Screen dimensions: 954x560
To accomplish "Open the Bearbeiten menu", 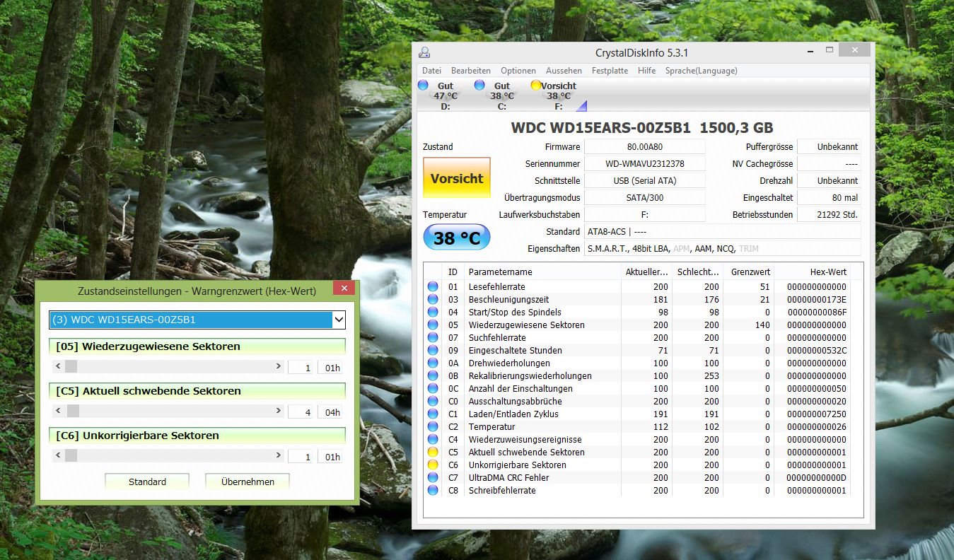I will click(x=471, y=71).
